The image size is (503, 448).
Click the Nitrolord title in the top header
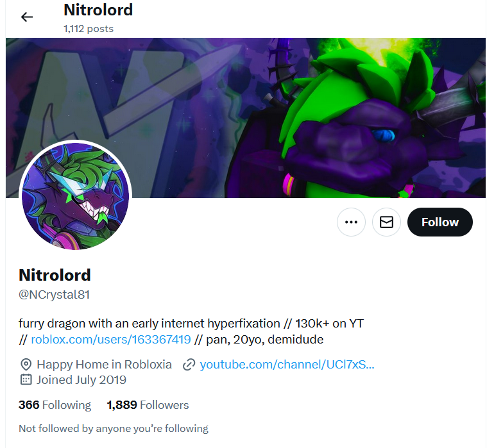[x=98, y=10]
